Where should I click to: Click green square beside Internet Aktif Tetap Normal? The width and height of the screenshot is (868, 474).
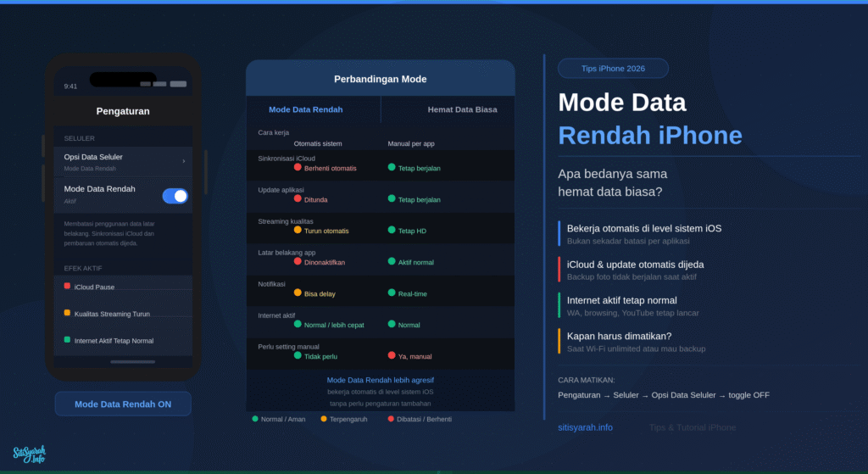(67, 339)
